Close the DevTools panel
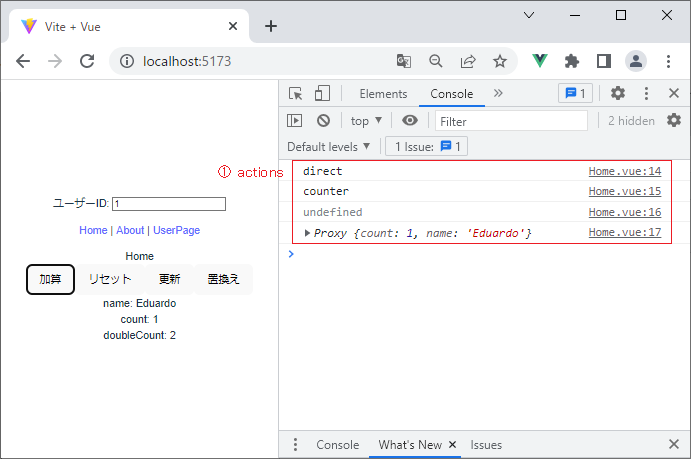Screen dimensions: 691x459 click(674, 93)
